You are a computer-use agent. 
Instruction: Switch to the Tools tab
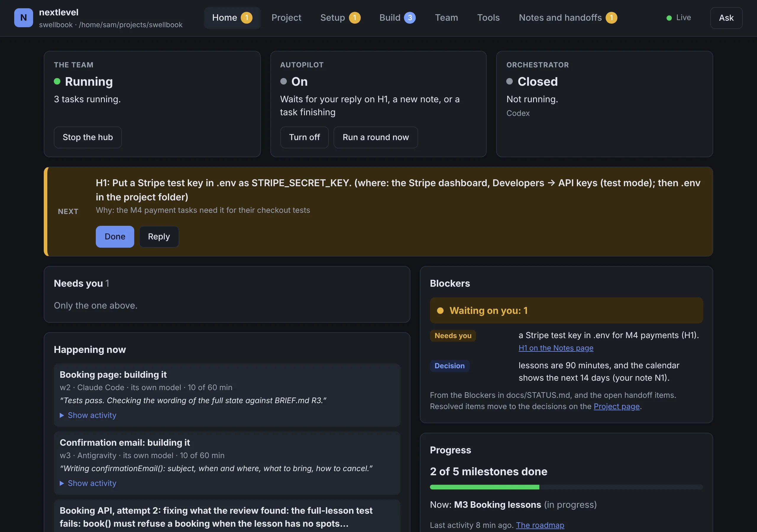(x=488, y=18)
